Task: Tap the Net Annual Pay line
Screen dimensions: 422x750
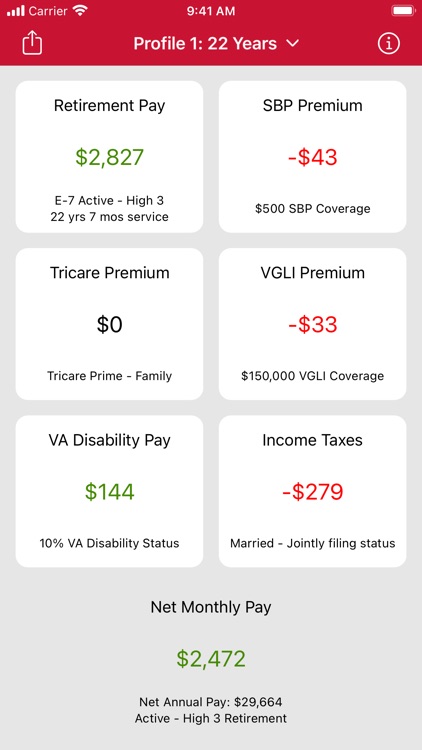Action: (x=211, y=702)
